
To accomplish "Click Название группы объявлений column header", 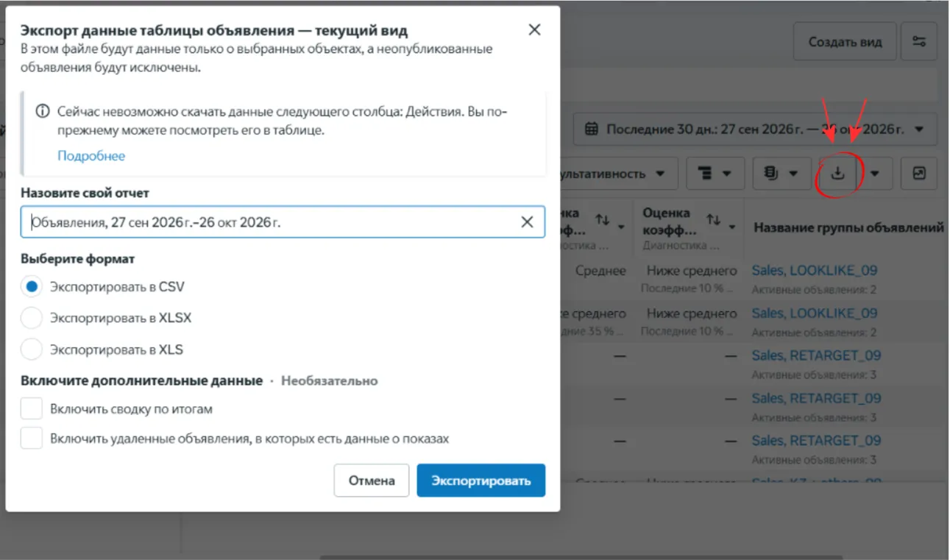I will (848, 227).
